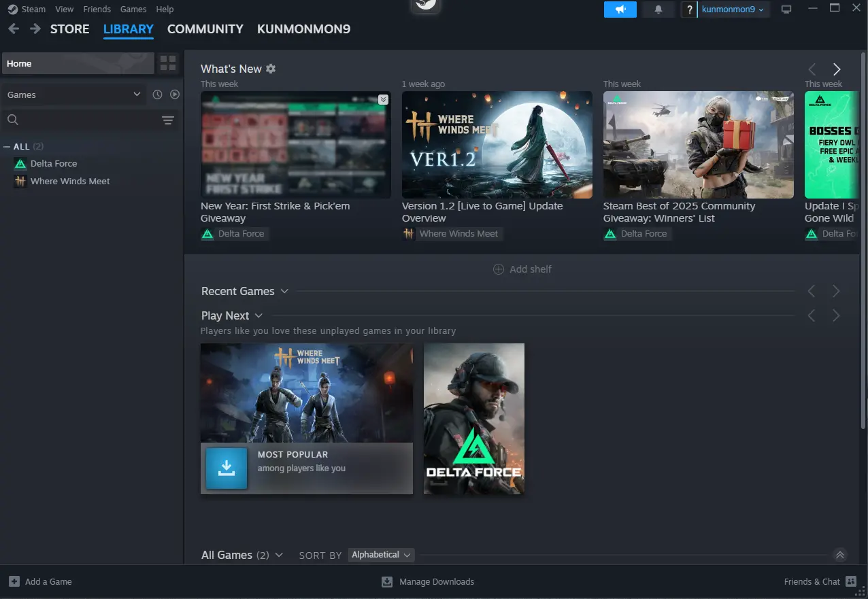Open Where Winds Meet VER1.2 news thumbnail

point(497,145)
